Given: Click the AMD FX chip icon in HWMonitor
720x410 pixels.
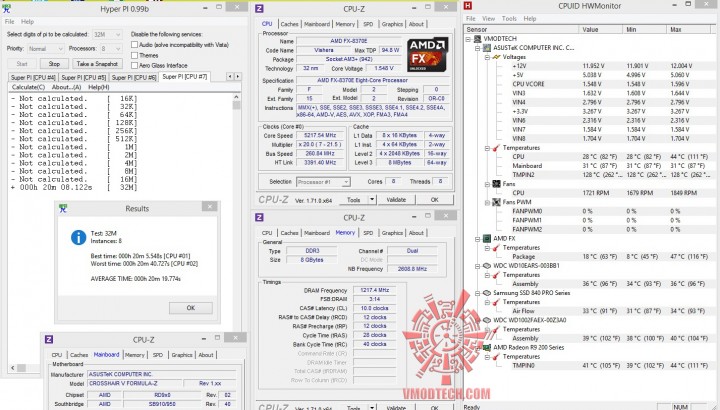Looking at the screenshot, I should (487, 238).
